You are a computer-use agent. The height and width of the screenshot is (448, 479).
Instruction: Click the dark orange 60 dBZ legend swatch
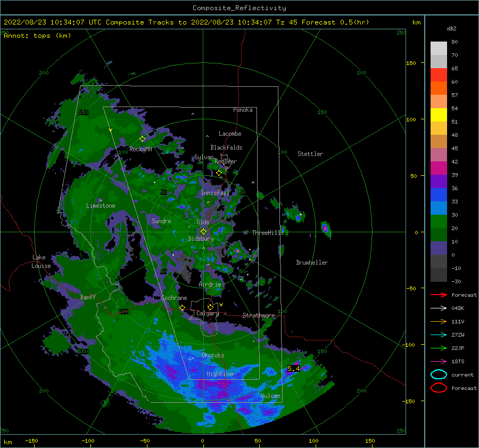(x=439, y=88)
